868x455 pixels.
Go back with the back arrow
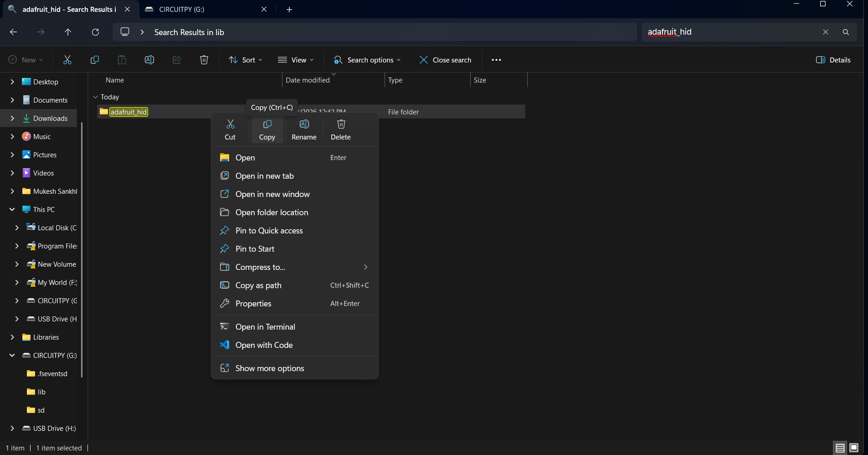coord(13,32)
